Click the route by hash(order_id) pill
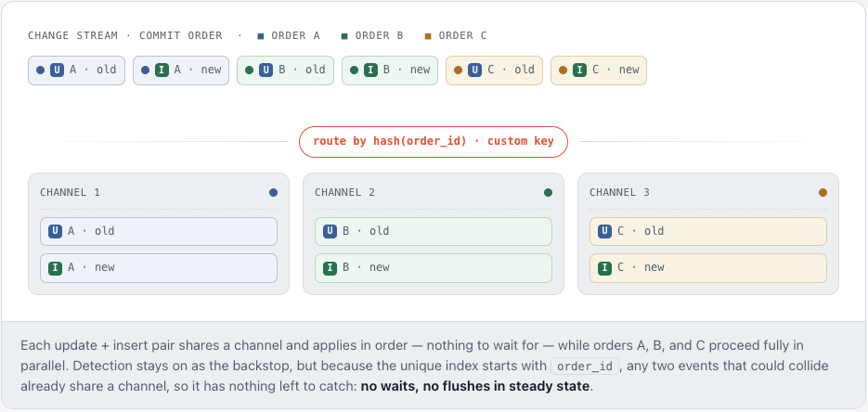This screenshot has height=412, width=868. tap(434, 142)
